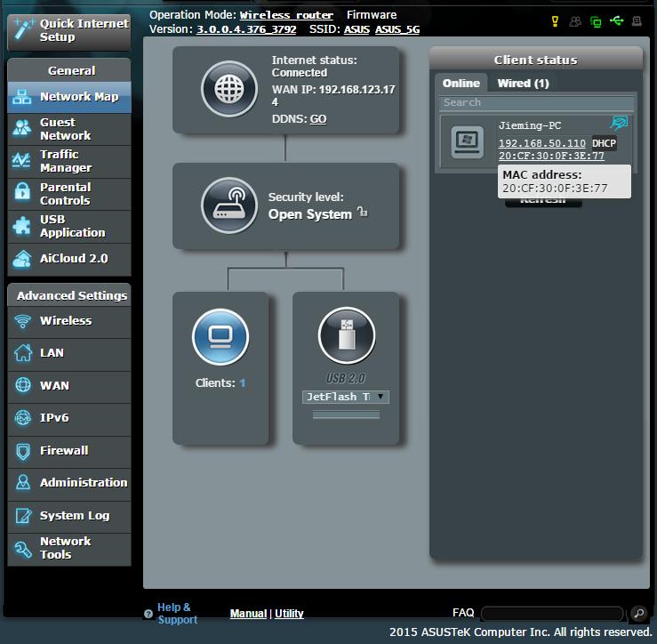Click the Firewall shield icon
The width and height of the screenshot is (657, 644).
click(x=23, y=452)
